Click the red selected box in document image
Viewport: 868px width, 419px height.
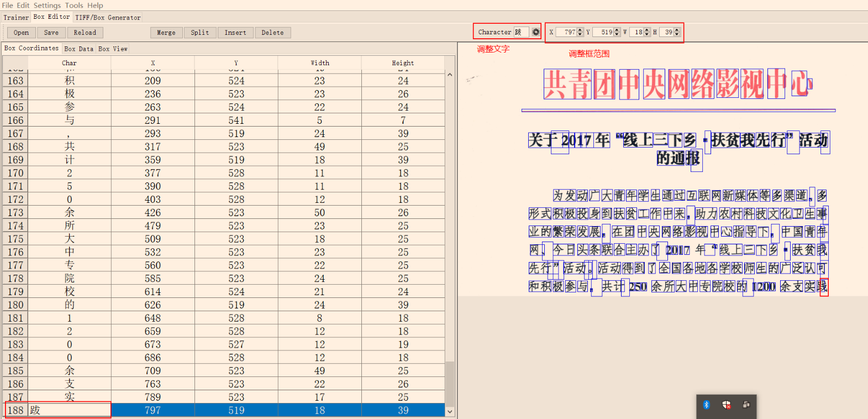tap(824, 287)
